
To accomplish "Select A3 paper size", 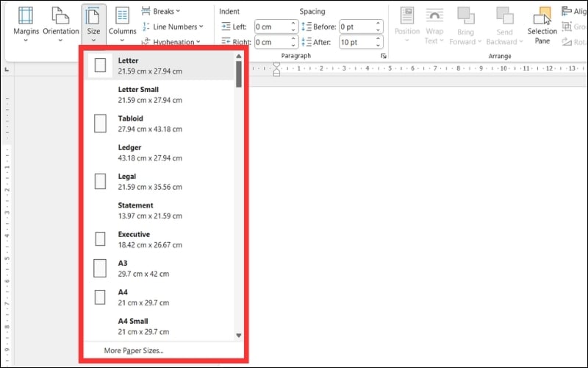I will pos(160,268).
